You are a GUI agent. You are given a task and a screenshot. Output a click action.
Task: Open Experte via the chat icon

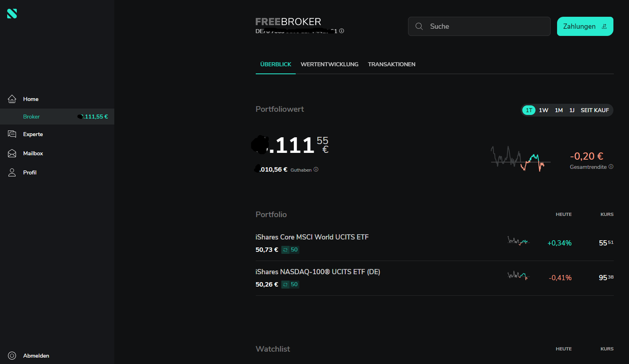(x=12, y=134)
